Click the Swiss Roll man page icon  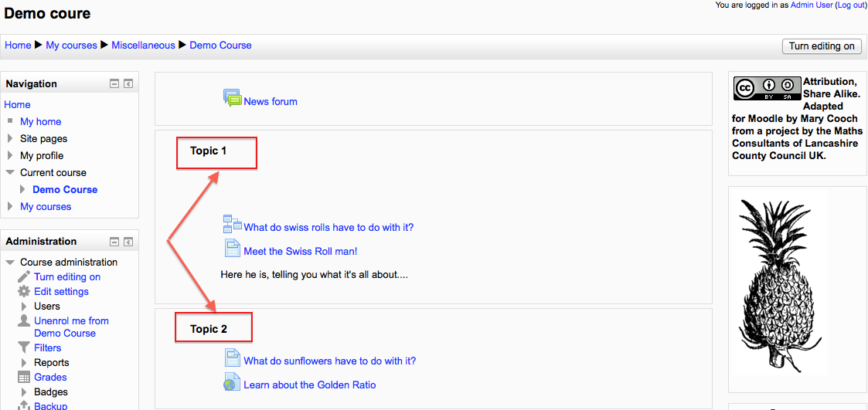pos(233,248)
